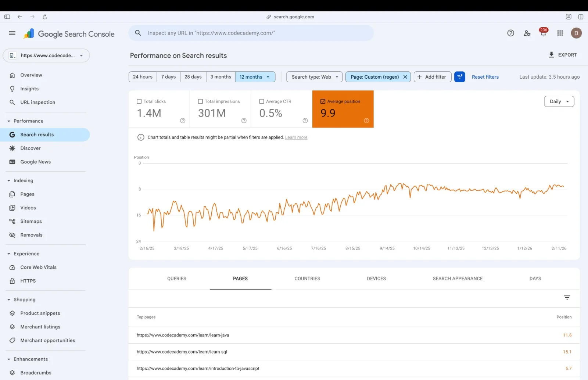
Task: Collapse the Performance section
Action: pyautogui.click(x=9, y=121)
